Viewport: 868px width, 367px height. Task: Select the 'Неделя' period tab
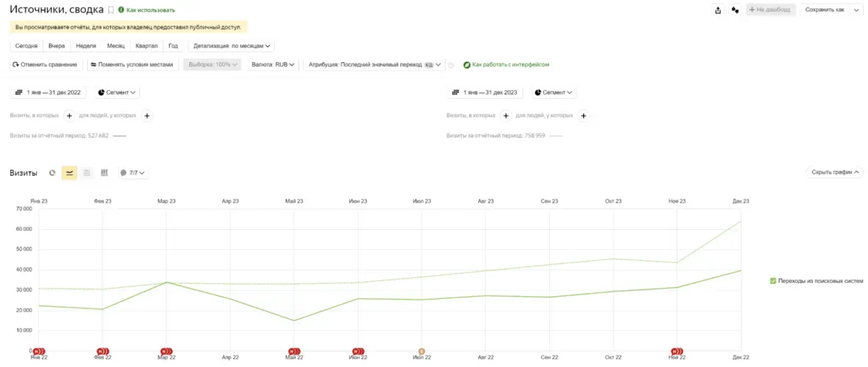(86, 45)
